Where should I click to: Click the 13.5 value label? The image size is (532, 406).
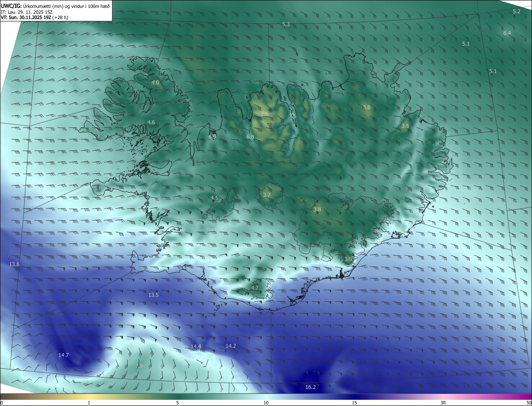point(153,295)
